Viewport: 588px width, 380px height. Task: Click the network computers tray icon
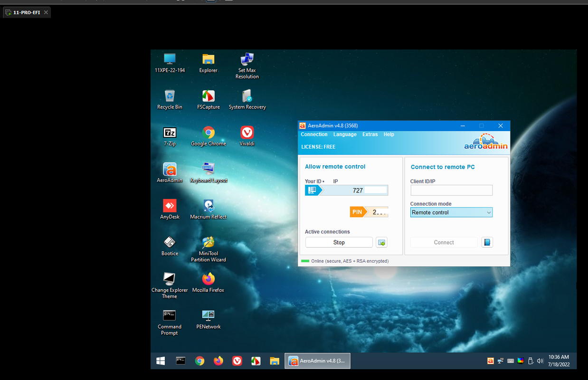point(501,361)
